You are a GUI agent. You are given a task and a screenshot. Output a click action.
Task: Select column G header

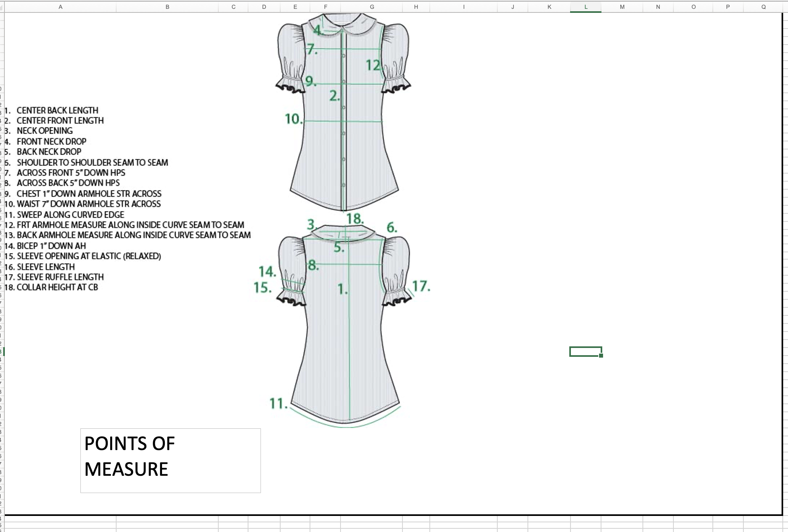371,7
